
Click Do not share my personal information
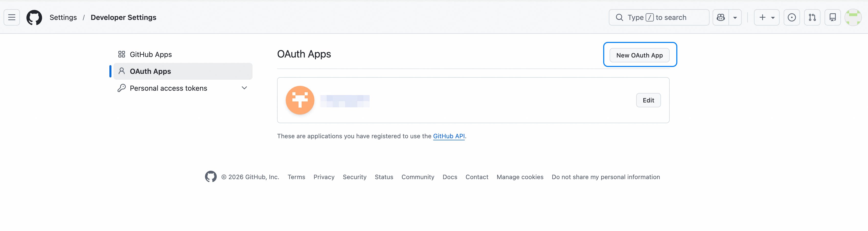(x=606, y=177)
